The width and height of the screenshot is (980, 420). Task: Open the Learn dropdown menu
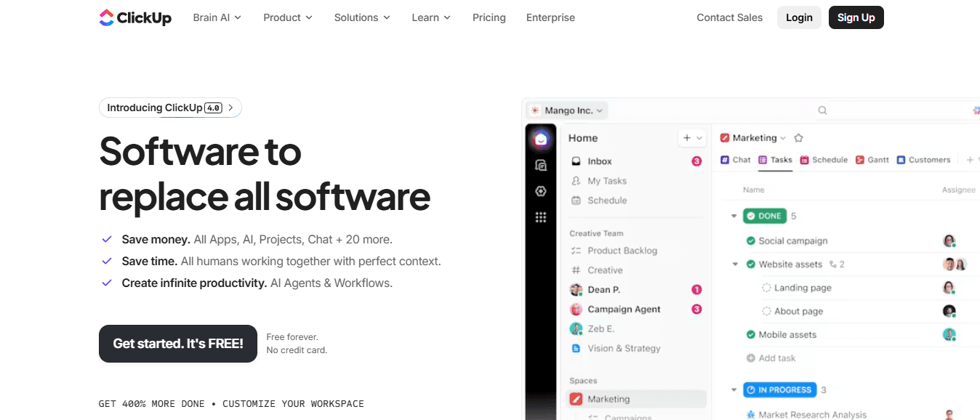coord(431,17)
